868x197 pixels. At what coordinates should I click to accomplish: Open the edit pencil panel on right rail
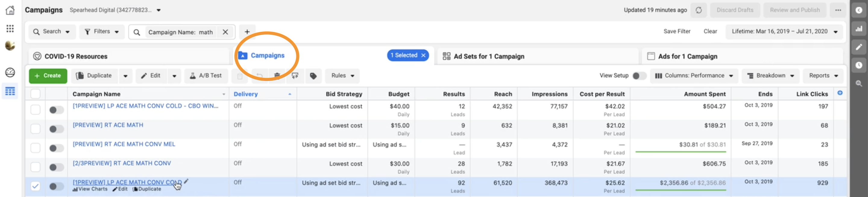click(859, 47)
